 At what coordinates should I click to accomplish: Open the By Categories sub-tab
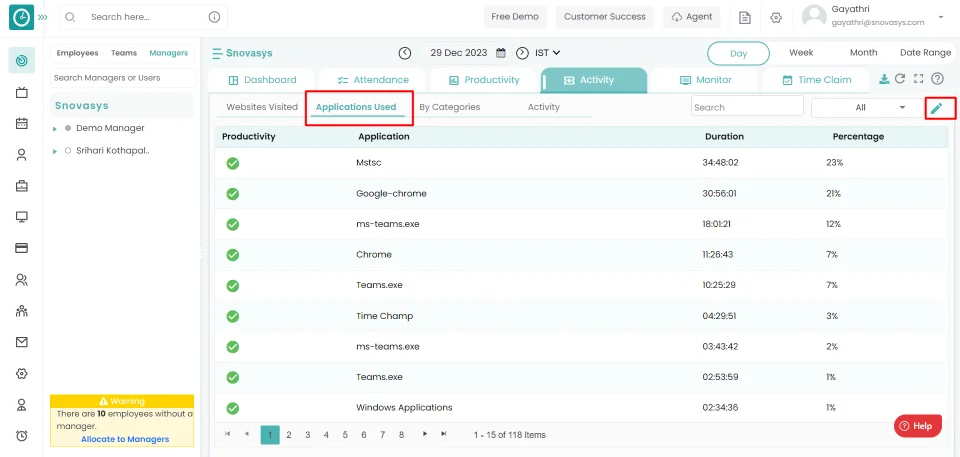click(x=449, y=107)
